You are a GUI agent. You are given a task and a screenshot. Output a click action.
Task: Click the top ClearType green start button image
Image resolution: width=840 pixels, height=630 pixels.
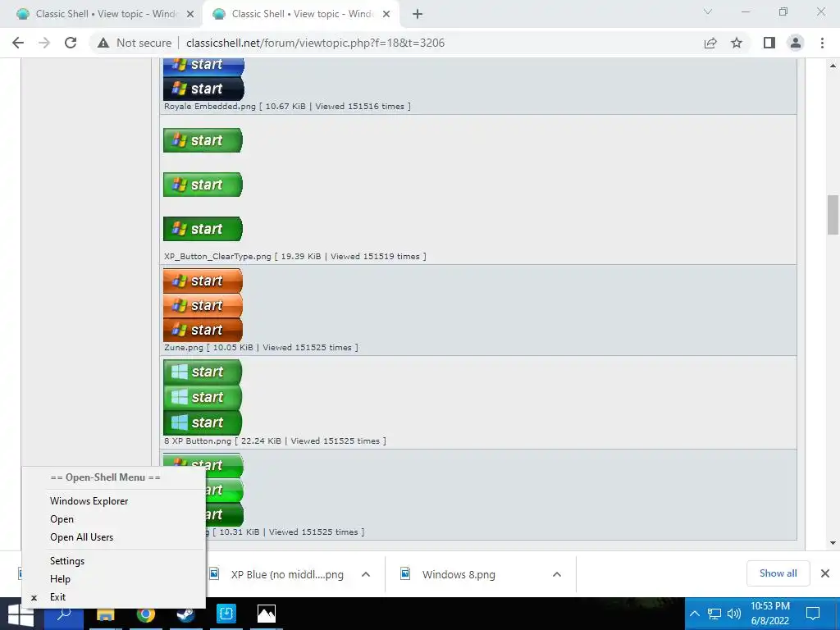(x=203, y=139)
